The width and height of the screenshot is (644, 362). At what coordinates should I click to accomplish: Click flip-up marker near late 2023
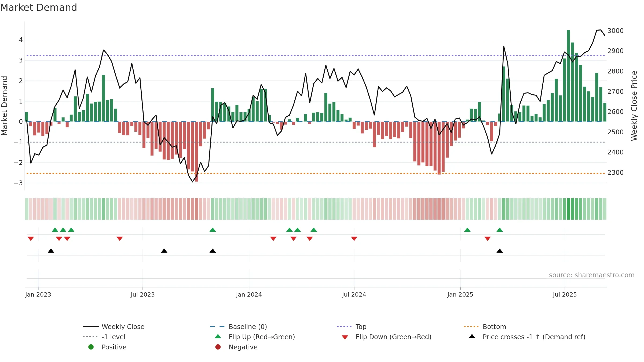click(213, 230)
